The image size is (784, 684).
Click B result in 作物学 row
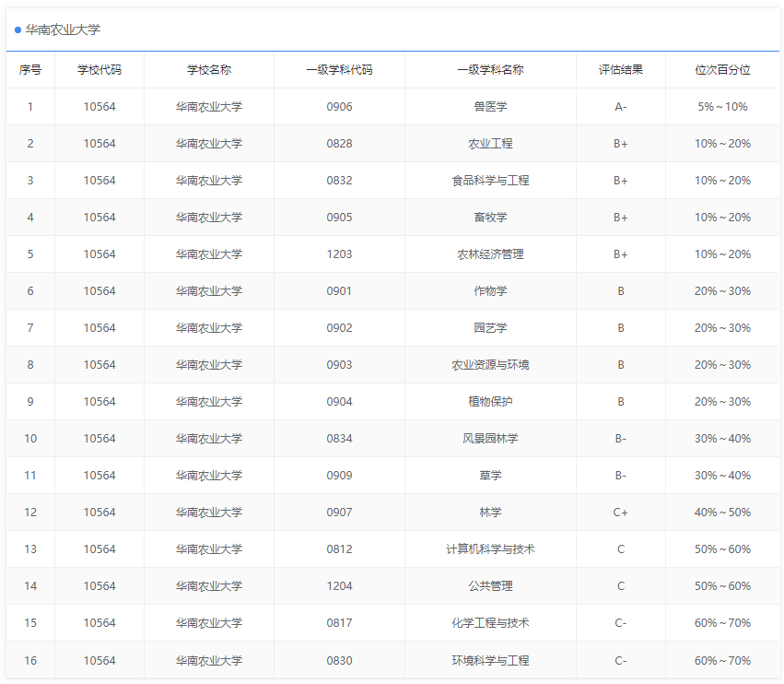[x=621, y=290]
